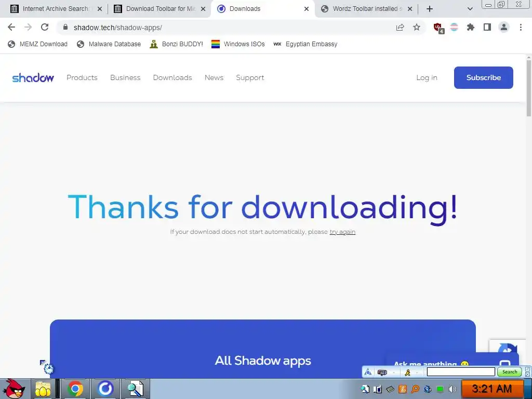532x399 pixels.
Task: Switch to the Internet Archive Search tab
Action: coord(55,9)
